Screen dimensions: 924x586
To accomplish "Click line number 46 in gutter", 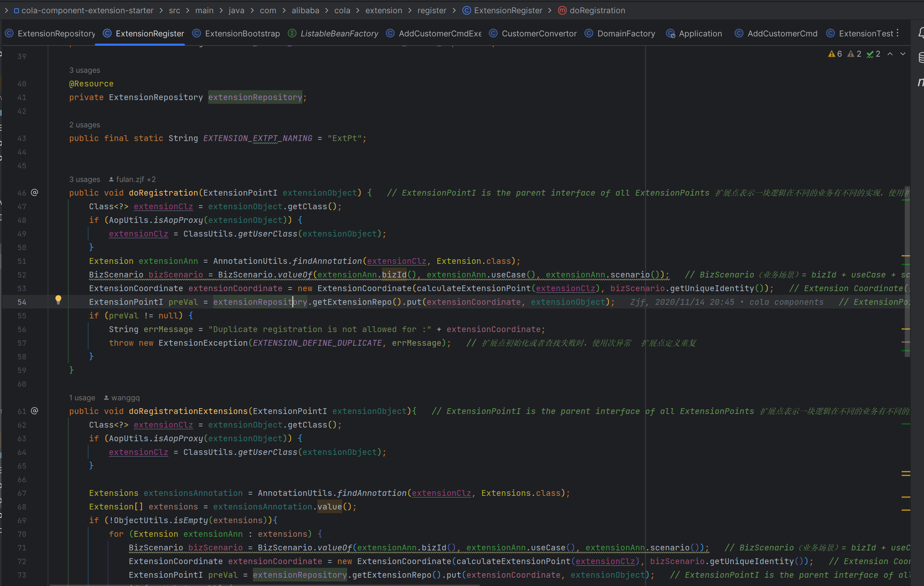I will [x=22, y=193].
